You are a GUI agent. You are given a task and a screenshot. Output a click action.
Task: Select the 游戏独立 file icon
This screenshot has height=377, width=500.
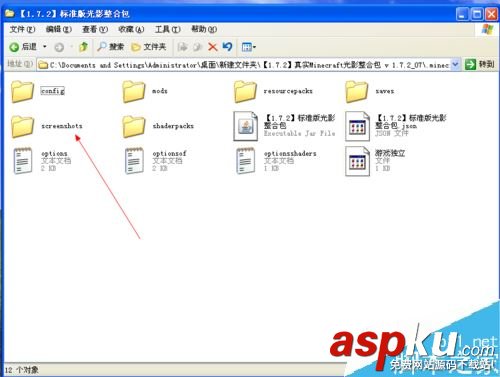pyautogui.click(x=357, y=161)
